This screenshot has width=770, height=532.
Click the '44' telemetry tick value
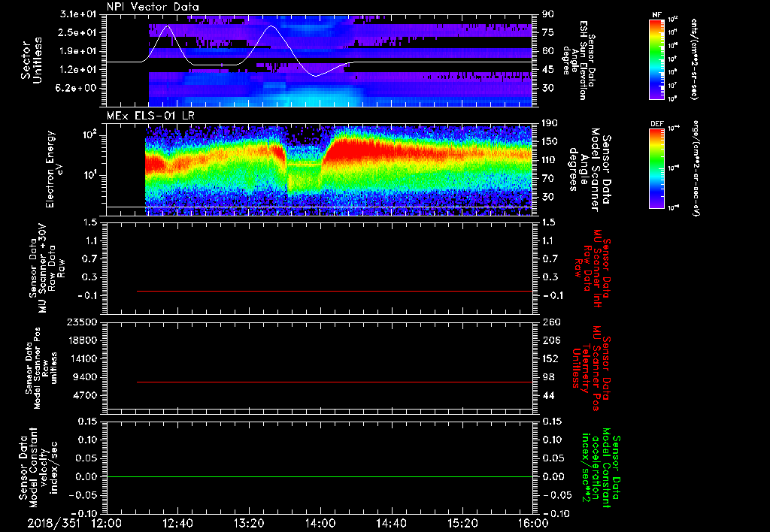pos(548,395)
